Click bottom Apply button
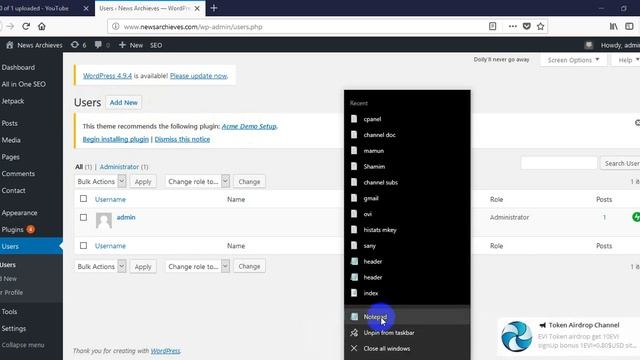 point(143,267)
